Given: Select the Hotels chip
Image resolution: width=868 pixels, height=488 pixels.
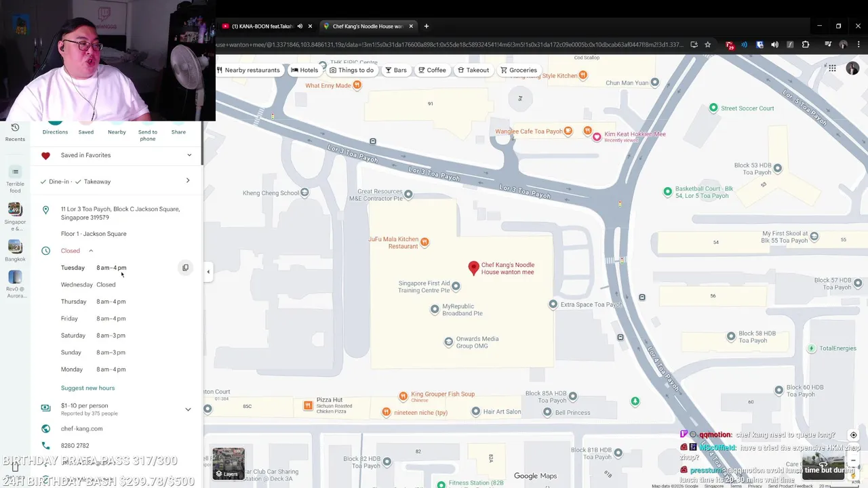Looking at the screenshot, I should point(304,70).
